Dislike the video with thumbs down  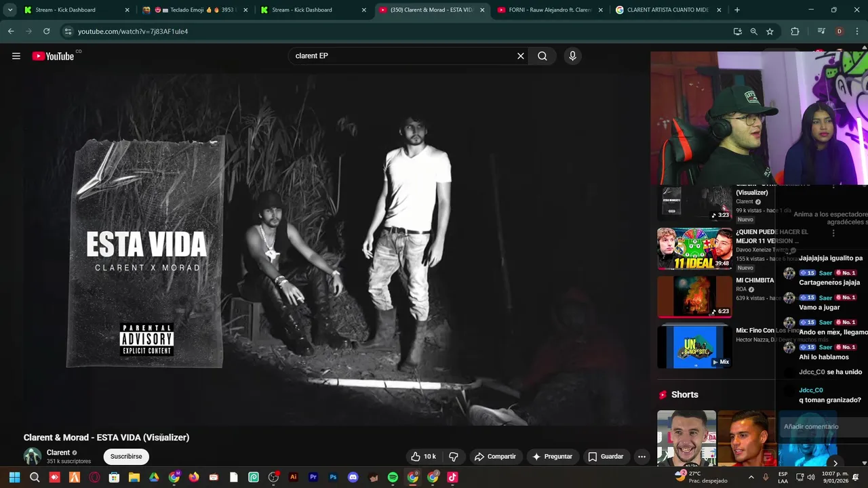454,457
